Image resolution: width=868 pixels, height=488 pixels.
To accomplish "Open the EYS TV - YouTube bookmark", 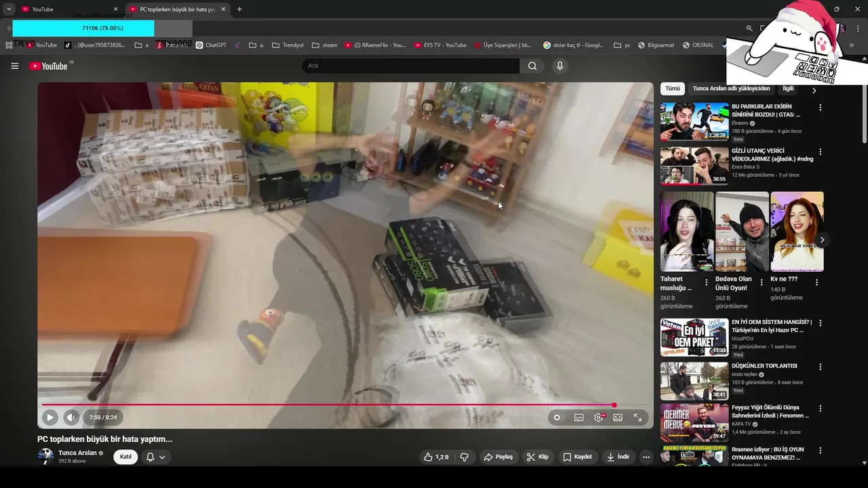I will click(439, 45).
